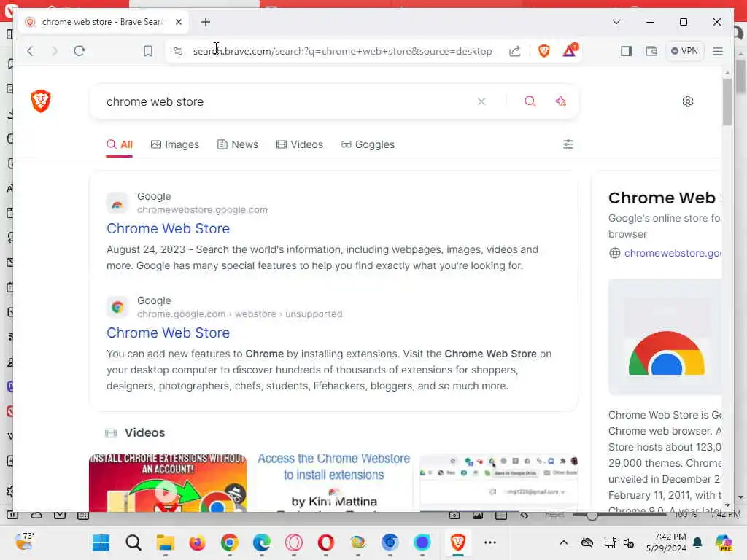
Task: Click the sync cloud icon in Vivaldi status bar
Action: pos(36,515)
